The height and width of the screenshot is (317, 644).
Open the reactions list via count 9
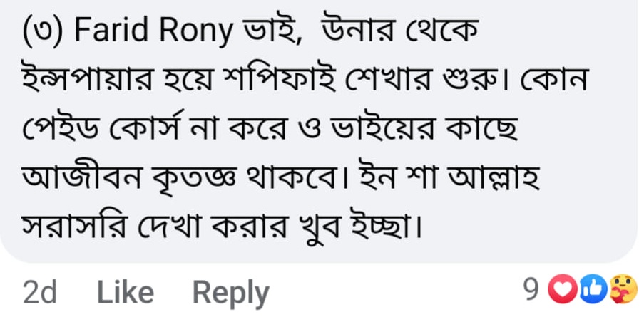pos(531,289)
